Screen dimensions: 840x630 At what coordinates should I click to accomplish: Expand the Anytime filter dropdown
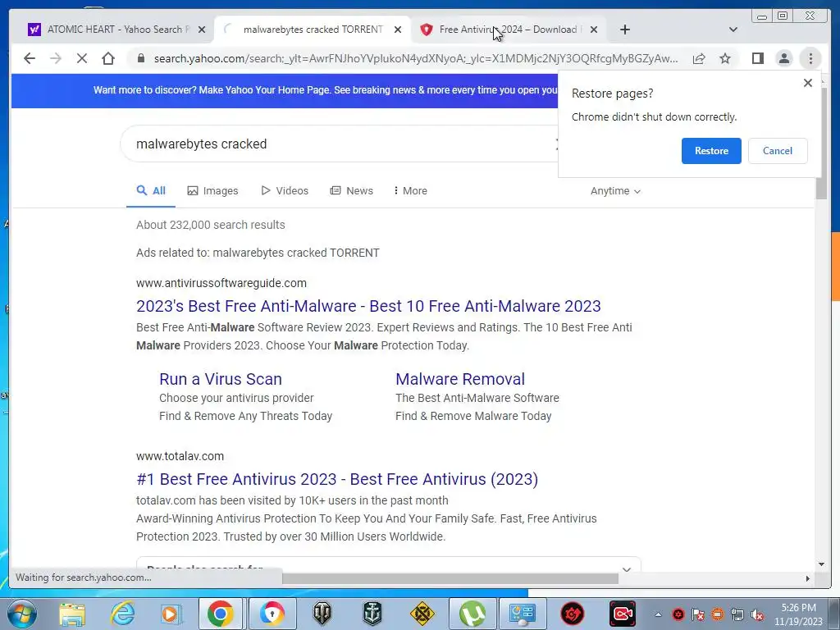(615, 190)
